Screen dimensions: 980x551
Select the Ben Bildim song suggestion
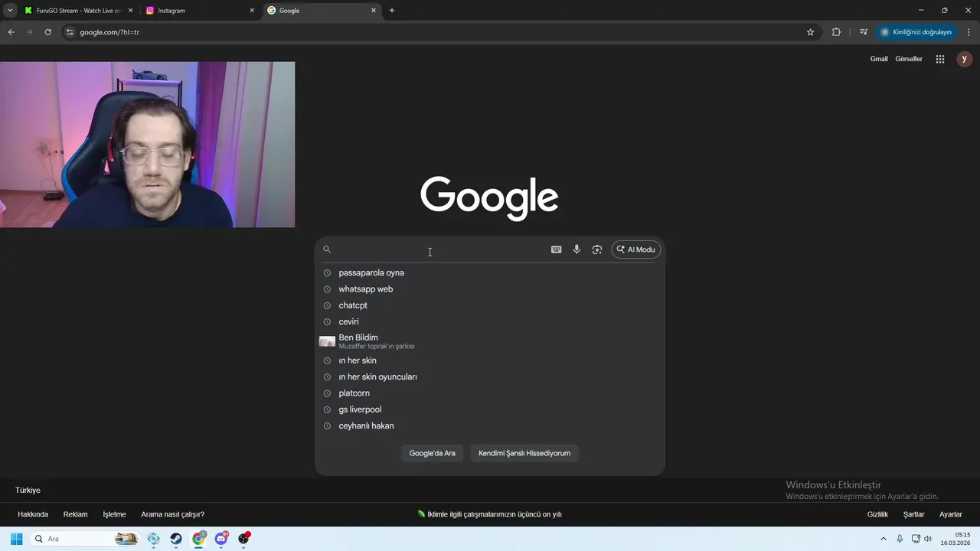click(x=490, y=341)
